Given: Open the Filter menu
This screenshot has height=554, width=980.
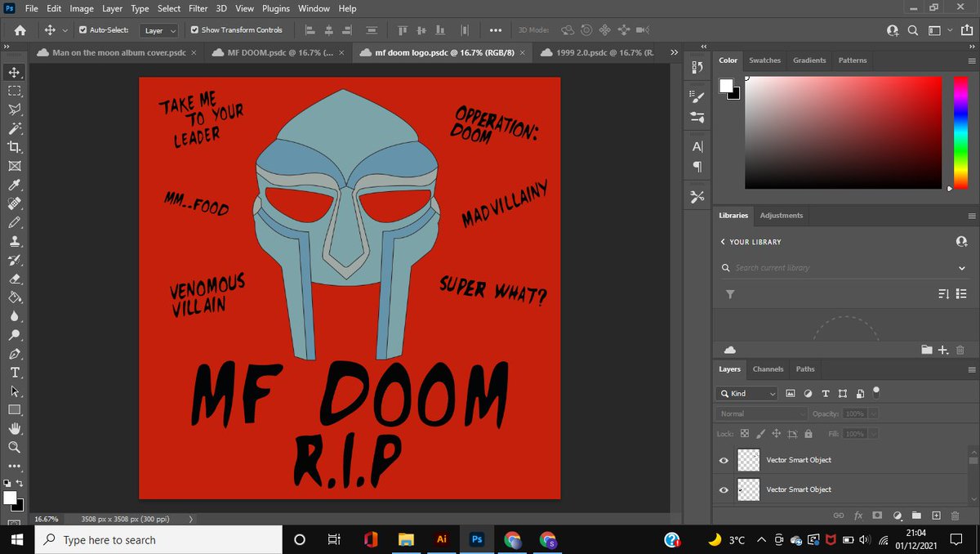Looking at the screenshot, I should click(198, 8).
